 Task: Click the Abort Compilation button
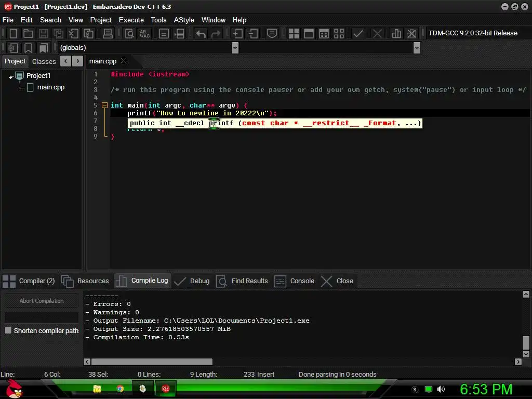click(42, 301)
